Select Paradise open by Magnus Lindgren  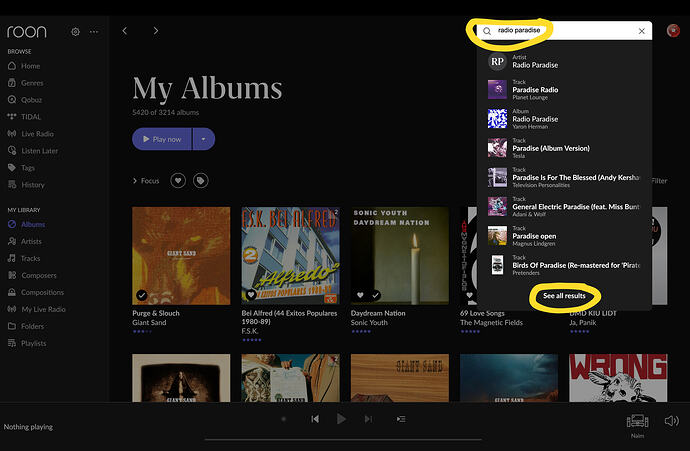tap(564, 236)
